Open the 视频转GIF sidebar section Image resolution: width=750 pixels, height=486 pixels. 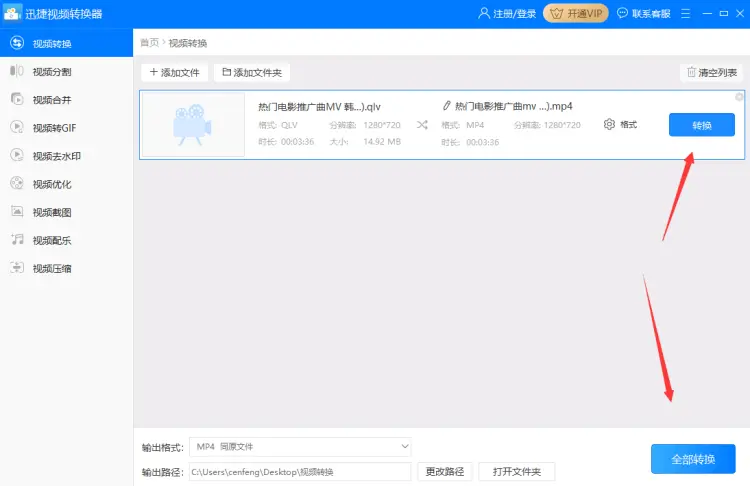(x=66, y=128)
